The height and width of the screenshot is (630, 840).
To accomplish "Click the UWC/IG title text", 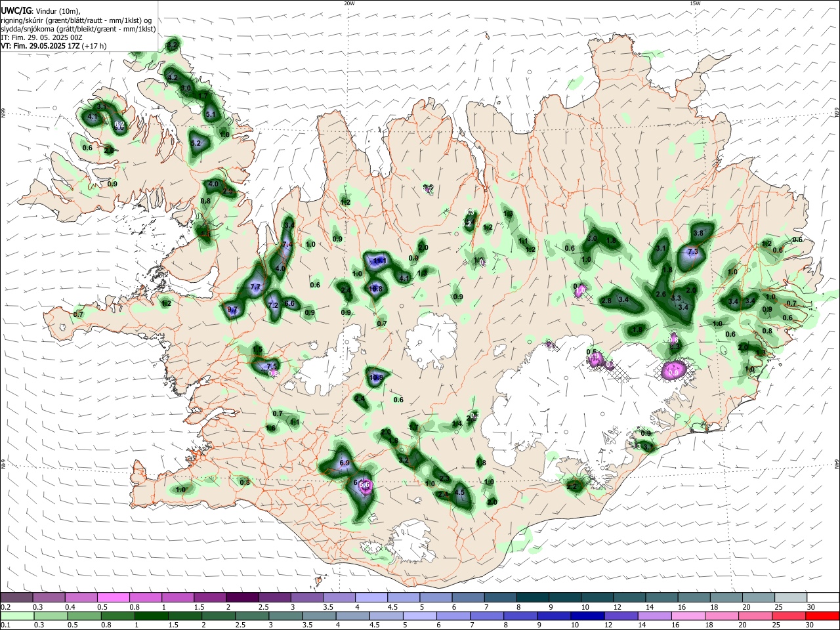I will click(x=16, y=10).
